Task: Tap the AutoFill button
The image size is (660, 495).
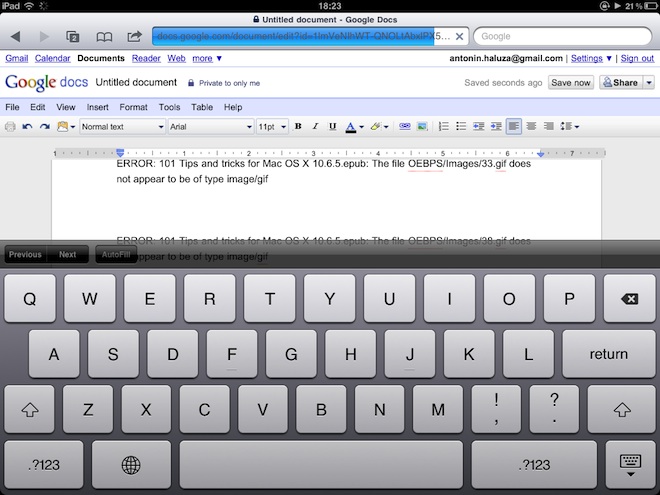Action: click(x=116, y=255)
